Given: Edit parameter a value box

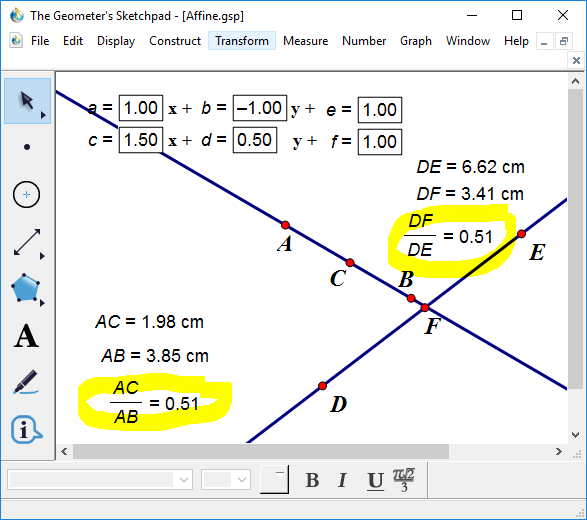Looking at the screenshot, I should (x=141, y=108).
